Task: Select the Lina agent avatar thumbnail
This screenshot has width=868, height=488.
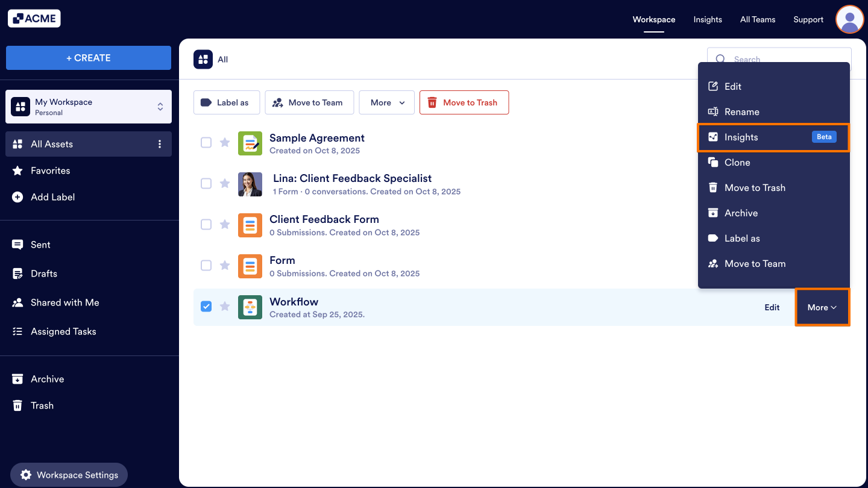Action: [x=250, y=184]
